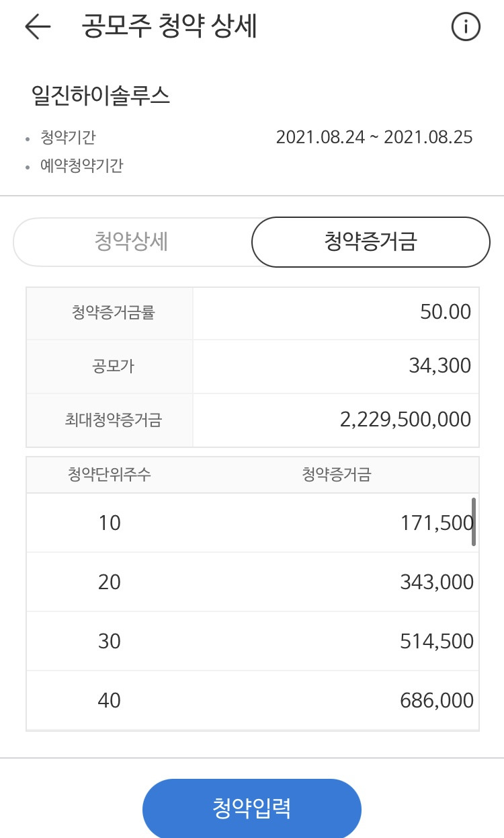Viewport: 504px width, 838px height.
Task: Tap the 청약증거금 column header
Action: [x=337, y=475]
